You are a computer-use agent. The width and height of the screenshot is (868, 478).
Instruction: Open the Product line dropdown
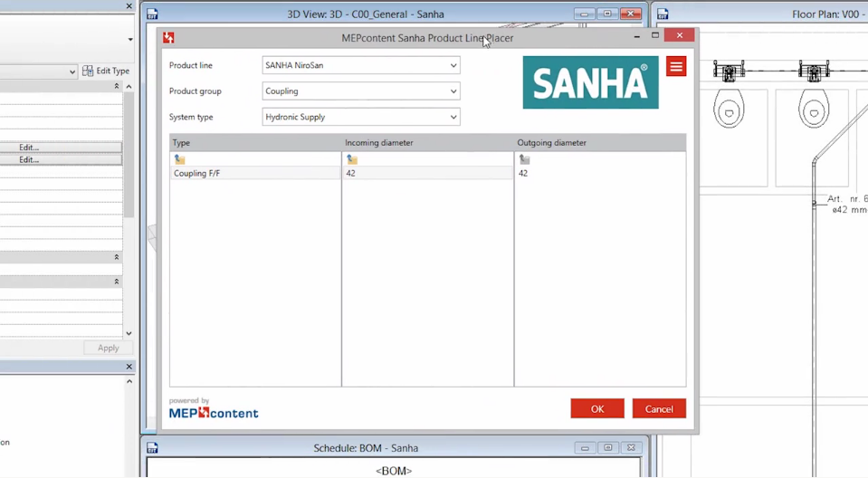[361, 65]
